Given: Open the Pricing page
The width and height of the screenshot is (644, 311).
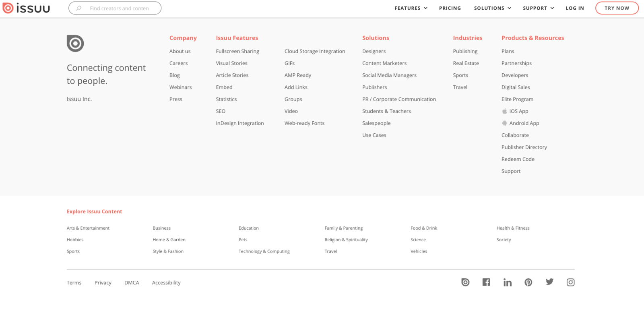Looking at the screenshot, I should click(450, 8).
